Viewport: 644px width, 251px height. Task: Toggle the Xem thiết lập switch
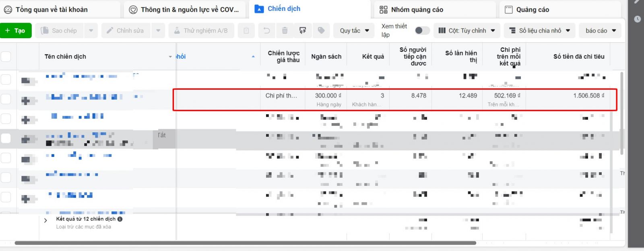coord(422,31)
